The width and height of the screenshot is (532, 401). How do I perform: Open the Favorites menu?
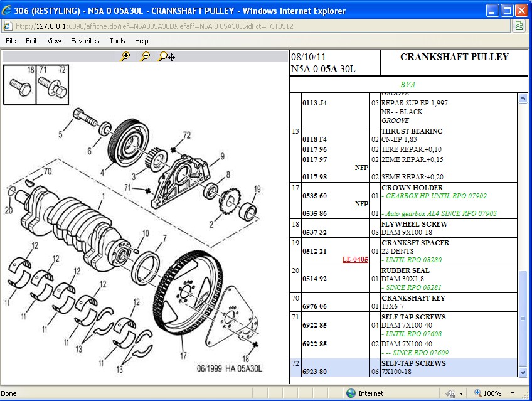click(85, 41)
